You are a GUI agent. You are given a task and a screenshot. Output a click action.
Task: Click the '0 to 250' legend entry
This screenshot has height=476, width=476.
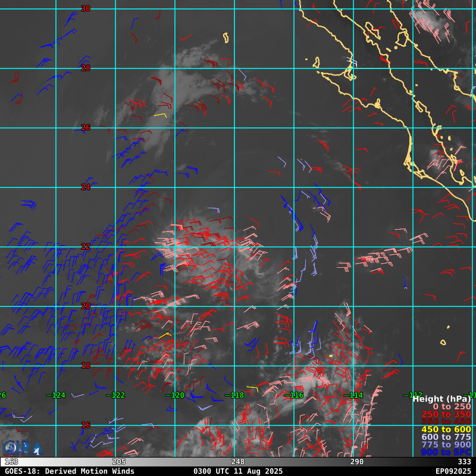pyautogui.click(x=452, y=406)
